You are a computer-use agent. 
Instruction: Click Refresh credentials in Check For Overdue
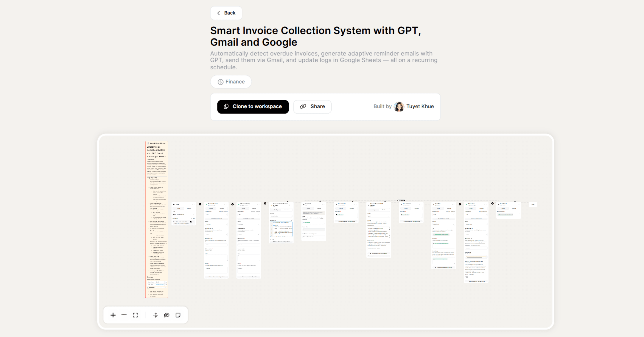(x=221, y=211)
